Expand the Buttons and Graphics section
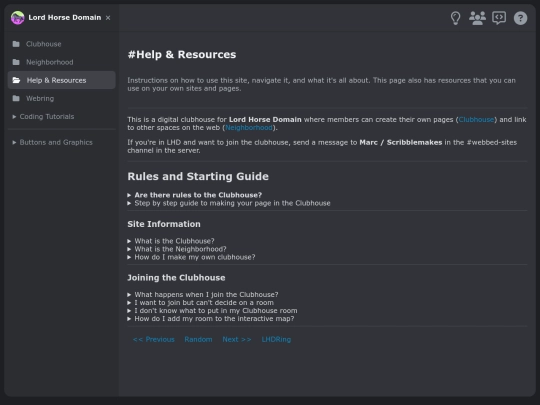 [x=52, y=142]
